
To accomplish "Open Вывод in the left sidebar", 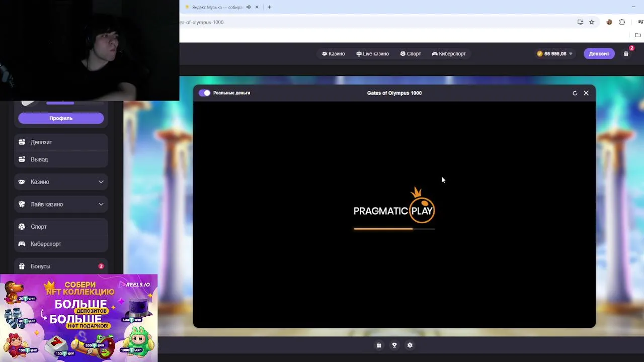I will coord(61,159).
